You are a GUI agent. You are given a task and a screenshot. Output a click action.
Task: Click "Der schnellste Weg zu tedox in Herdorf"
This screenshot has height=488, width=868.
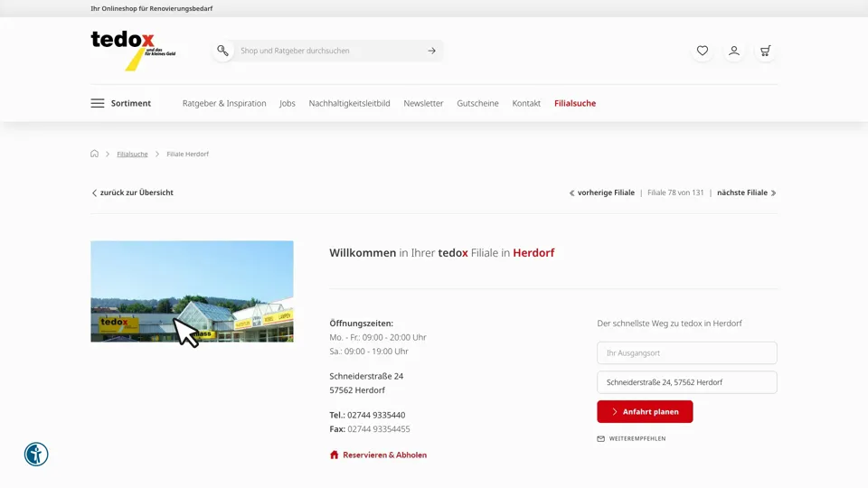[x=669, y=324]
